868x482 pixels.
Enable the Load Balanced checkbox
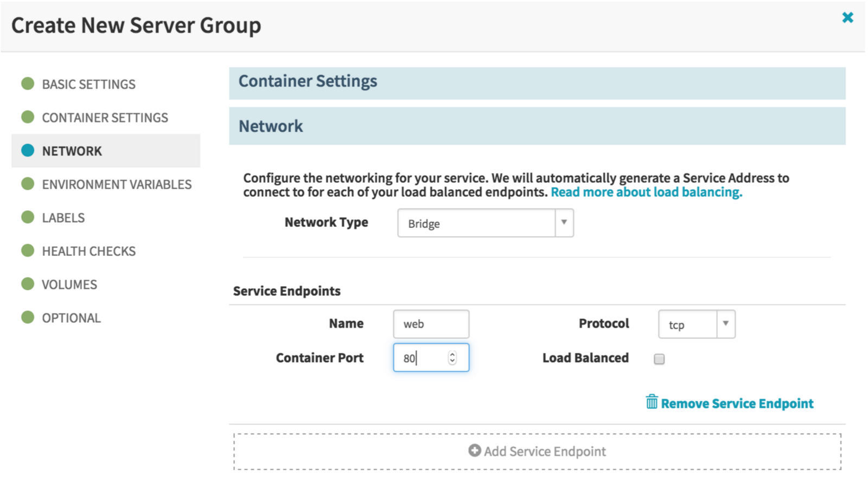tap(659, 359)
